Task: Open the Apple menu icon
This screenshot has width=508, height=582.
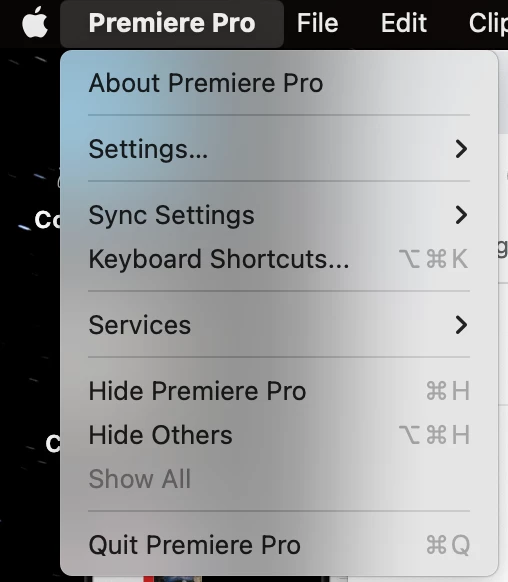Action: [35, 22]
